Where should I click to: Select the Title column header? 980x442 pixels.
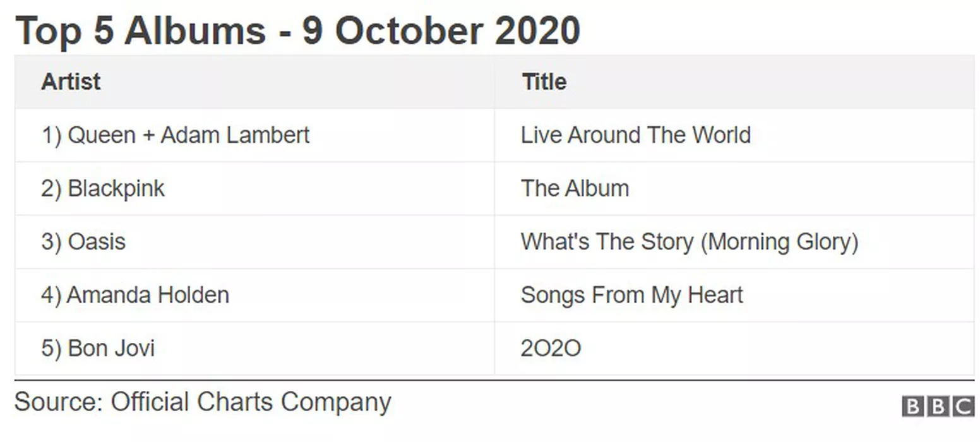click(544, 82)
